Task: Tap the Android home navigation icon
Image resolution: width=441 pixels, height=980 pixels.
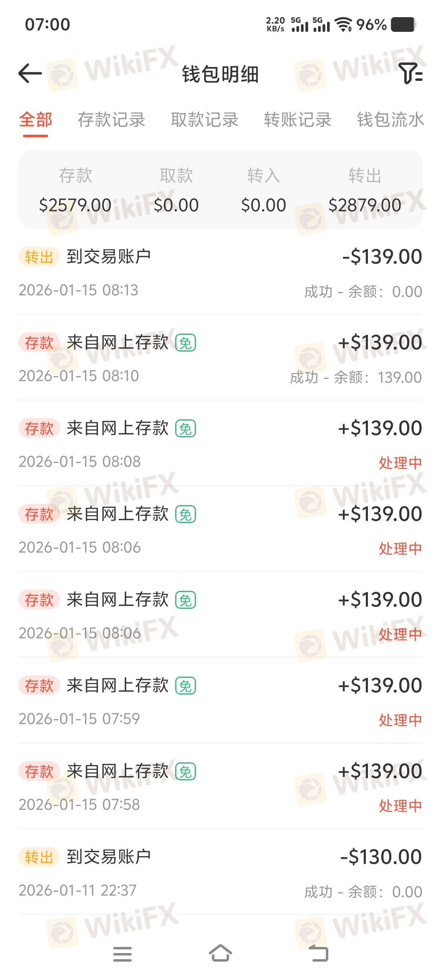Action: coord(220,953)
